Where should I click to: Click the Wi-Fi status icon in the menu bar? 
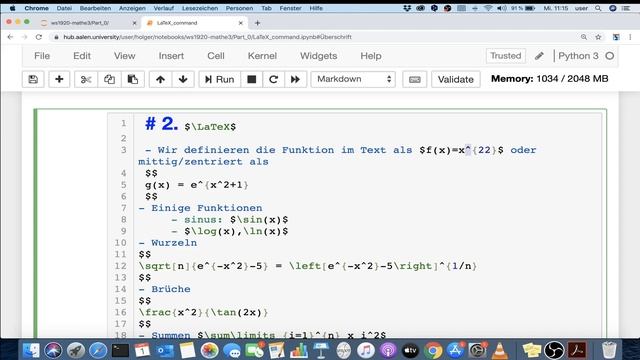[488, 8]
